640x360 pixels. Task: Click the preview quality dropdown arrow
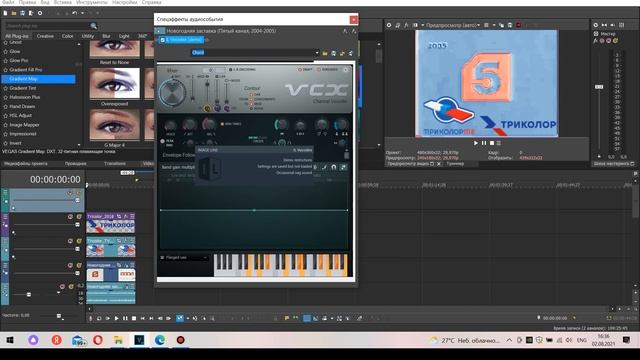point(478,25)
